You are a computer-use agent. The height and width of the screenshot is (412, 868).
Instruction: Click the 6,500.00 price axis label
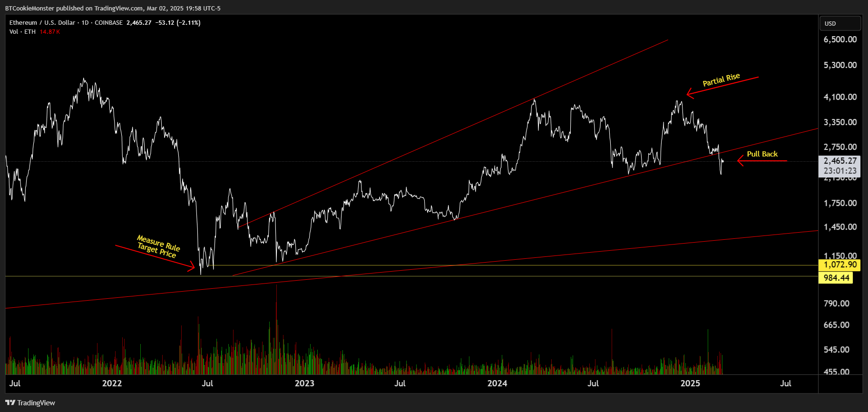coord(840,39)
